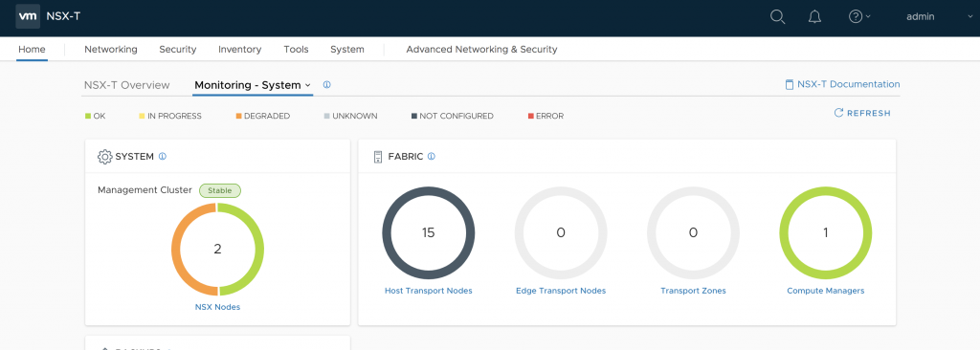Image resolution: width=980 pixels, height=350 pixels.
Task: Click the DEGRADED orange legend swatch
Action: click(x=238, y=117)
